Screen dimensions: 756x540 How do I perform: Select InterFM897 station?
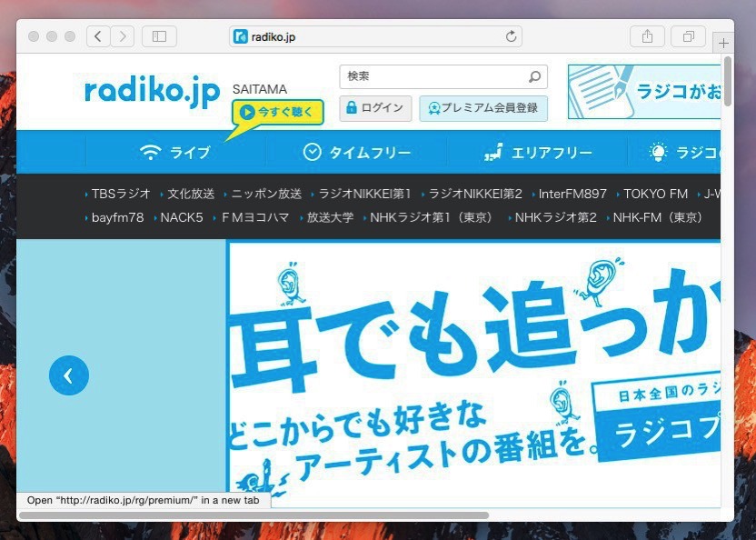(x=572, y=194)
